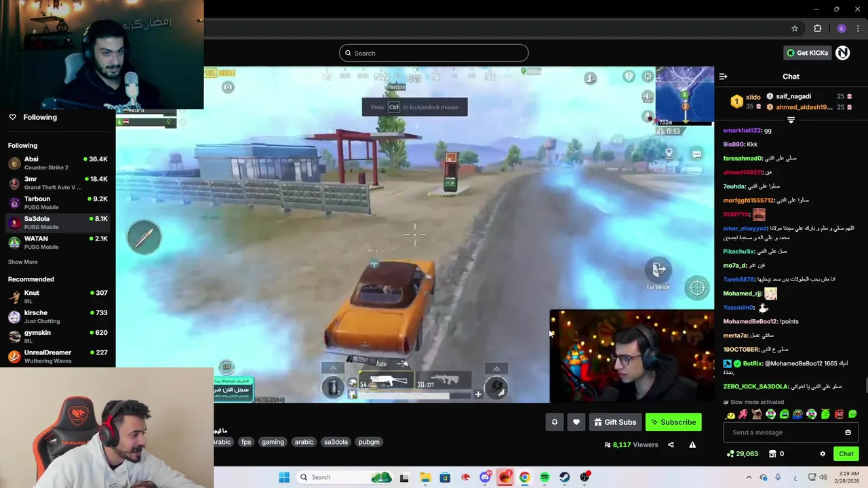Open kirsche recommended channel

[x=58, y=317]
